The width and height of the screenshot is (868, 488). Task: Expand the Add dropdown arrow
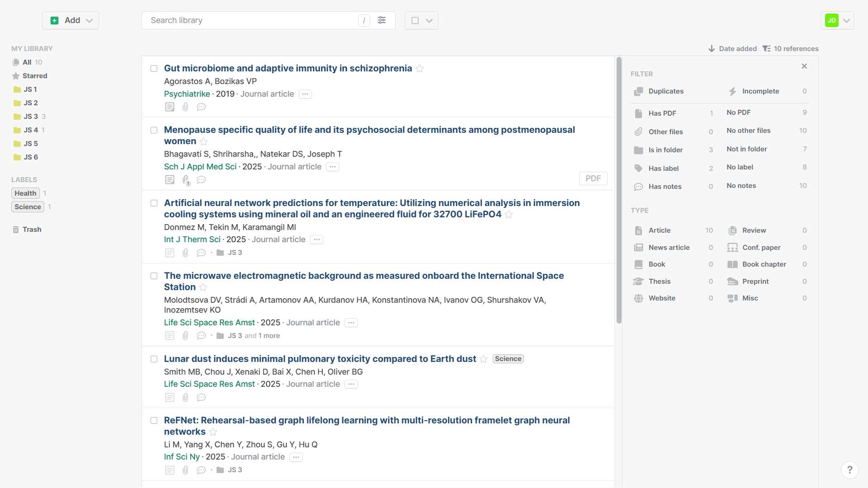click(x=90, y=21)
